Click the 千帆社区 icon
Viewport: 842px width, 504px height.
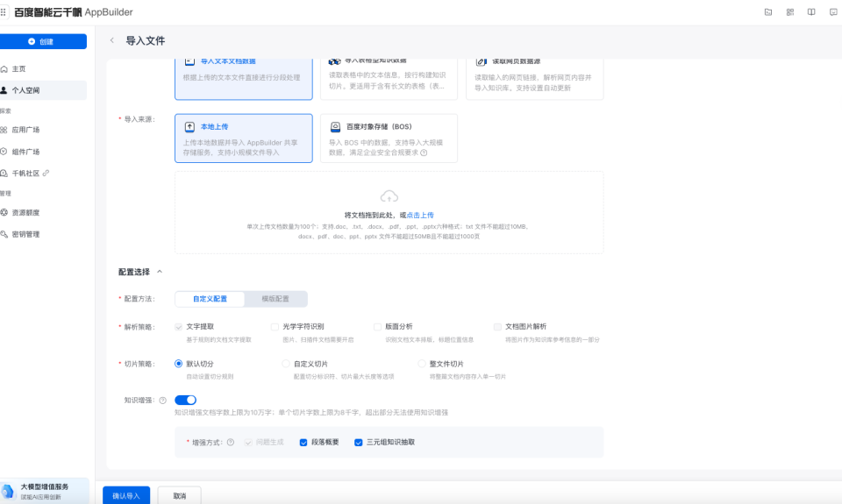pyautogui.click(x=4, y=174)
